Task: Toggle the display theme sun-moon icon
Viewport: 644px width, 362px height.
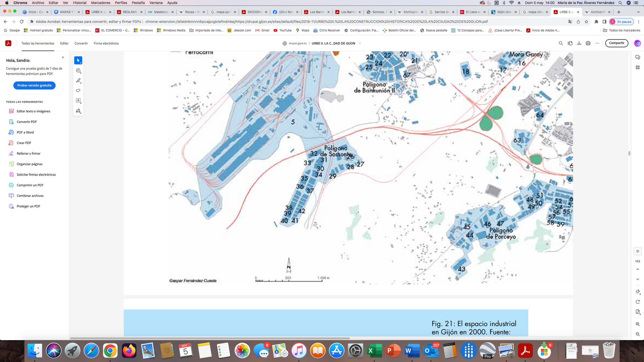Action: click(638, 292)
